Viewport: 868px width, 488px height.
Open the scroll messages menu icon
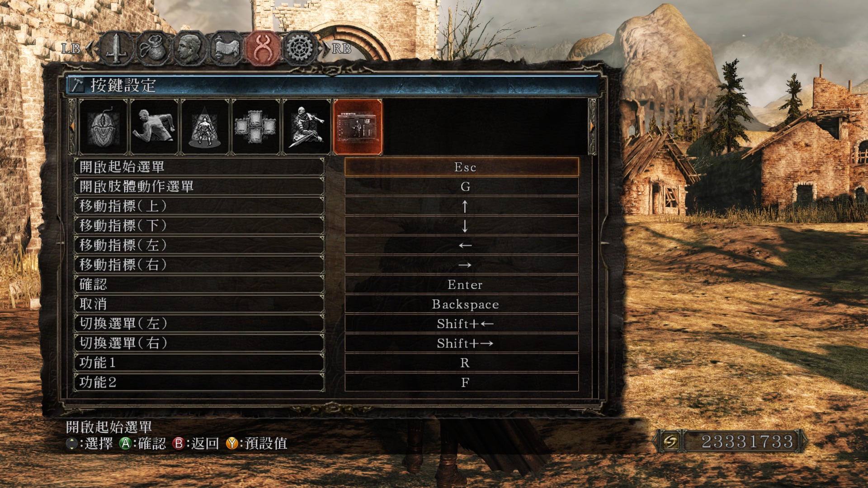click(x=226, y=48)
